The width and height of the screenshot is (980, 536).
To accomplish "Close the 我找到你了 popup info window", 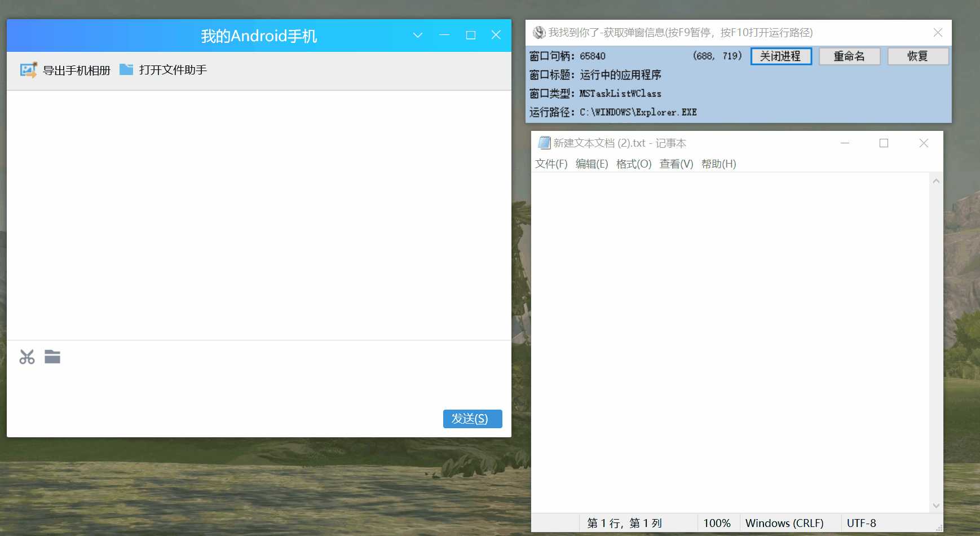I will tap(938, 33).
